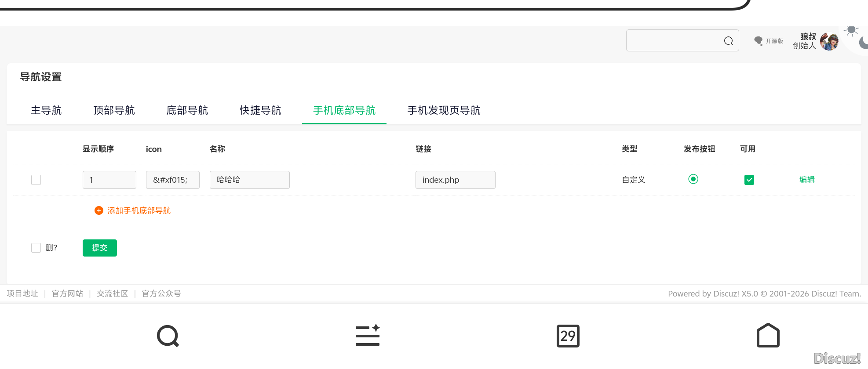Switch to light mode sun icon
The height and width of the screenshot is (369, 868).
click(x=852, y=30)
